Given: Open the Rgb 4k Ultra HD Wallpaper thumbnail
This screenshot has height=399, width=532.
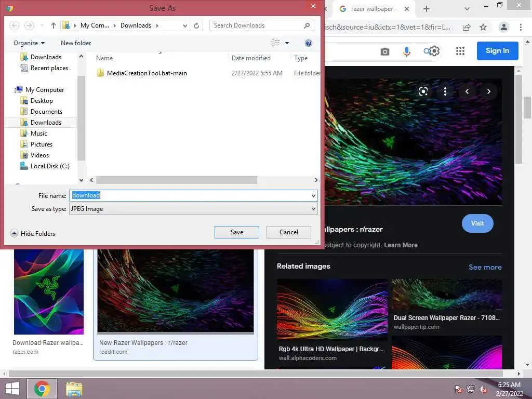Looking at the screenshot, I should pyautogui.click(x=332, y=309).
